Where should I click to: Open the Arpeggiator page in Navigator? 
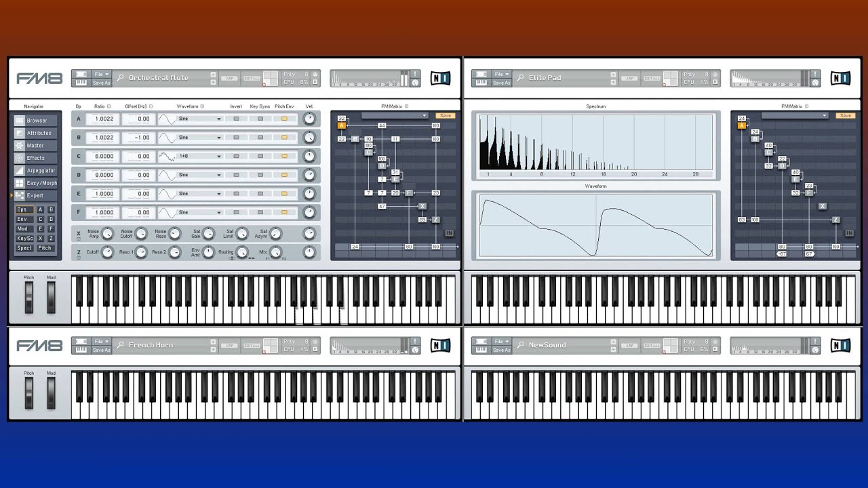36,171
